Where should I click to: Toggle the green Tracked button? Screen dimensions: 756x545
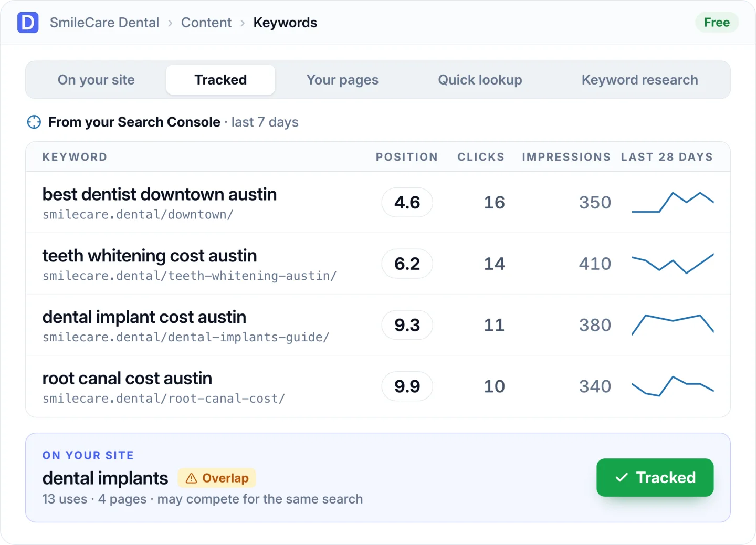coord(655,477)
